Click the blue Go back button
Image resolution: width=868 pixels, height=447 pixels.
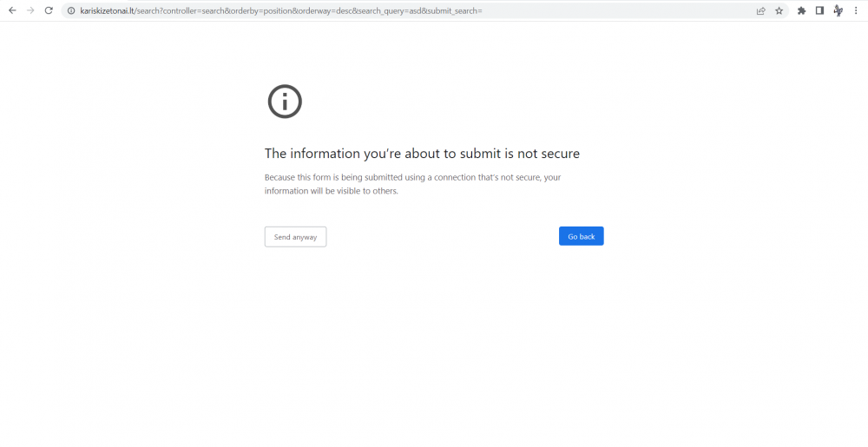[x=581, y=236]
